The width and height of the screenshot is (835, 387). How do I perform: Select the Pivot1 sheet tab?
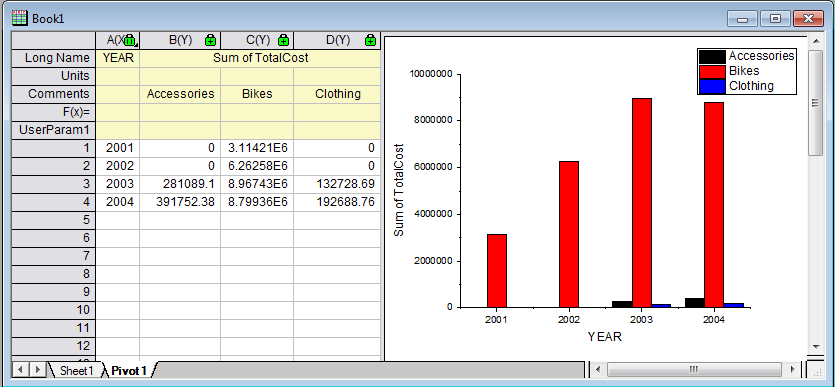(x=128, y=370)
